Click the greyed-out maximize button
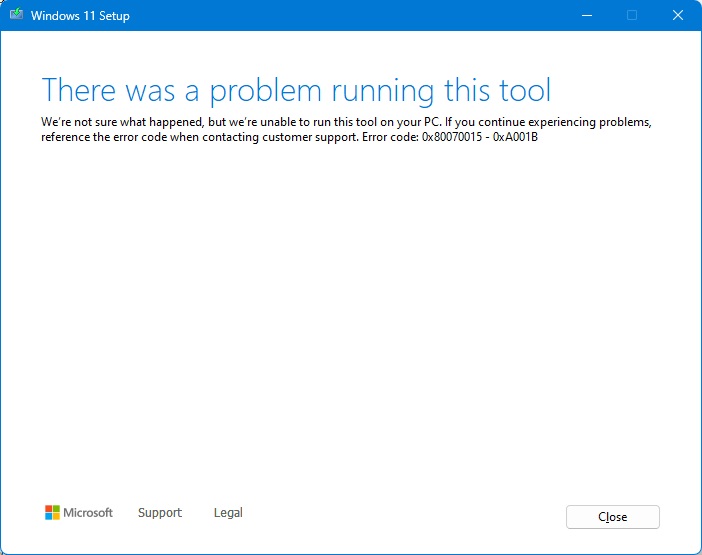This screenshot has height=555, width=702. tap(631, 16)
